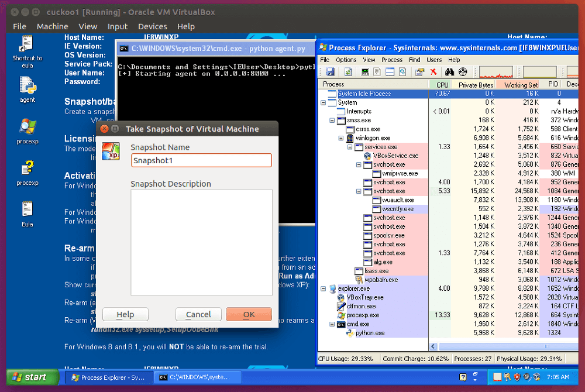
Task: Click 'Shortcut to eula' desktop icon
Action: (27, 52)
